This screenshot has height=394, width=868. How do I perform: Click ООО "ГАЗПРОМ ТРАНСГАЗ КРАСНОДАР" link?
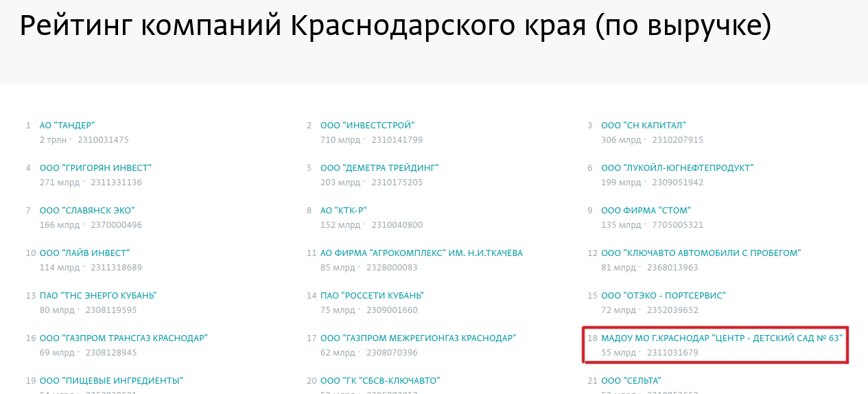click(x=124, y=338)
